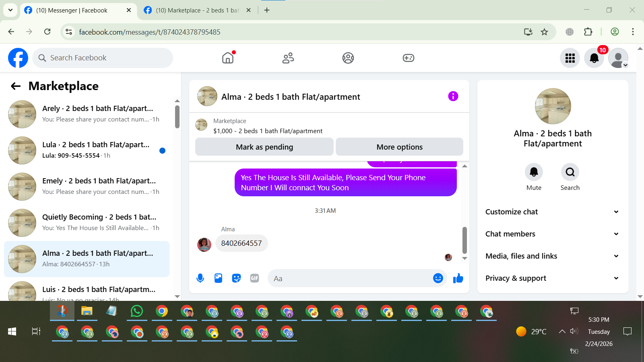Choose a GIF icon in composer
The width and height of the screenshot is (644, 362).
[254, 278]
